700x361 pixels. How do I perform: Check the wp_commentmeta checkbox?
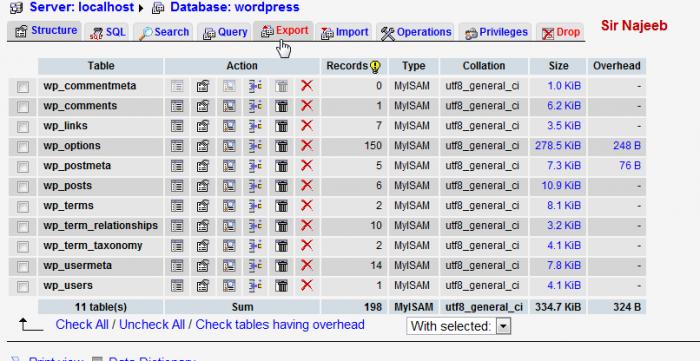click(23, 87)
